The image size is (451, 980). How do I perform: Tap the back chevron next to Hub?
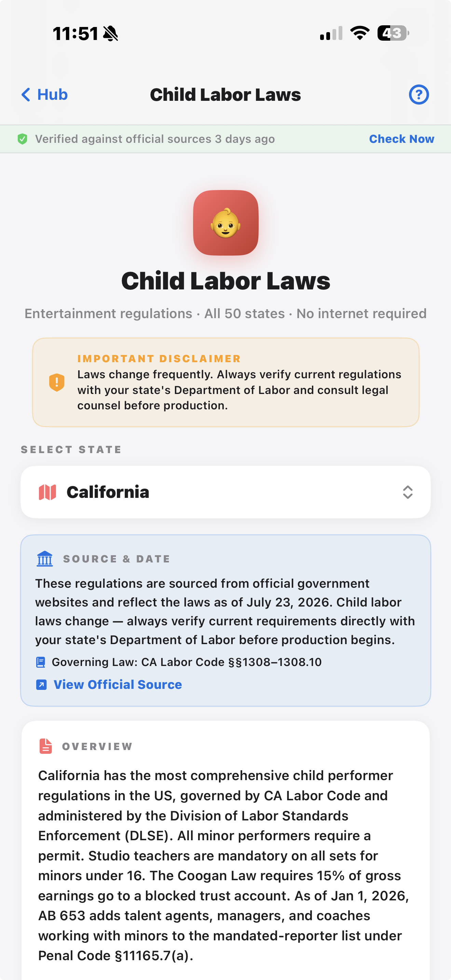pyautogui.click(x=26, y=94)
